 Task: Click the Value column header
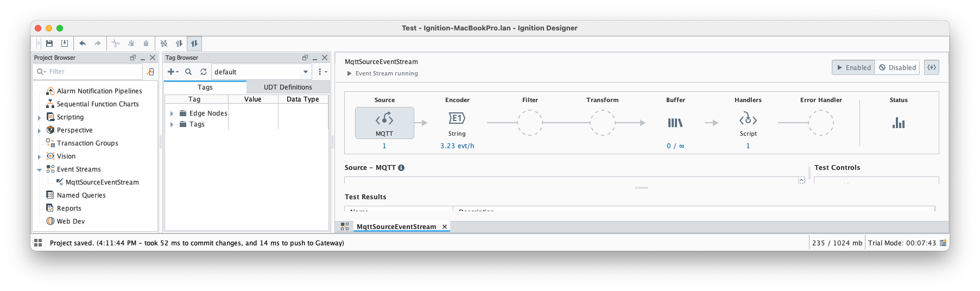coord(253,99)
